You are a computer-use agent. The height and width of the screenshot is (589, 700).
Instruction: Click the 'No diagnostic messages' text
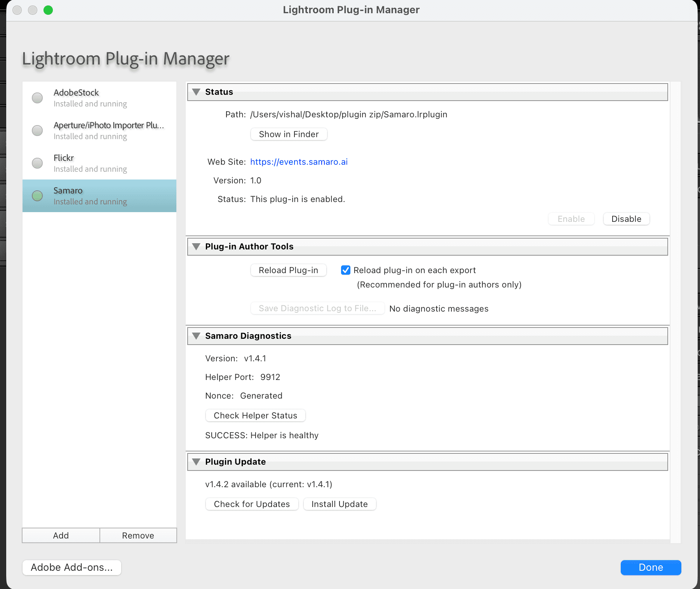tap(439, 309)
